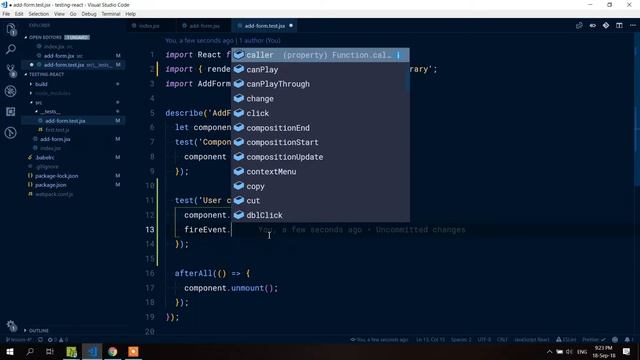Viewport: 640px width, 360px height.
Task: Pick 'compositionEnd' from the suggestions
Action: click(320, 128)
